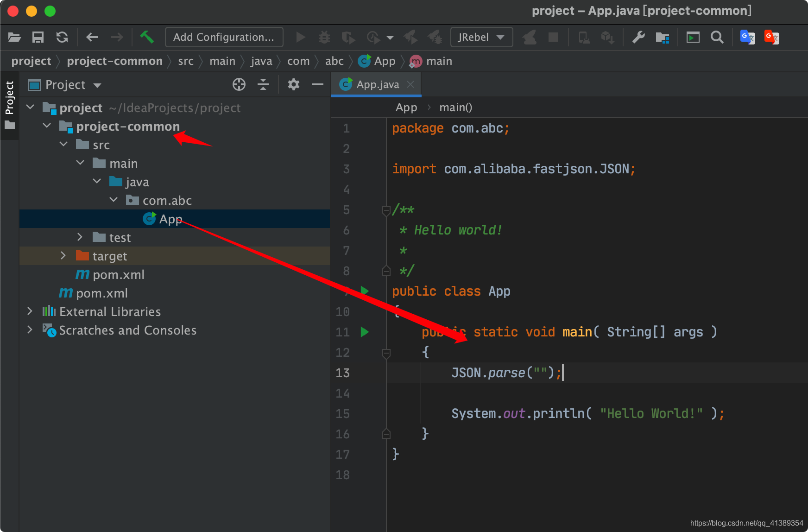
Task: Open the Project view selector dropdown
Action: pos(65,85)
